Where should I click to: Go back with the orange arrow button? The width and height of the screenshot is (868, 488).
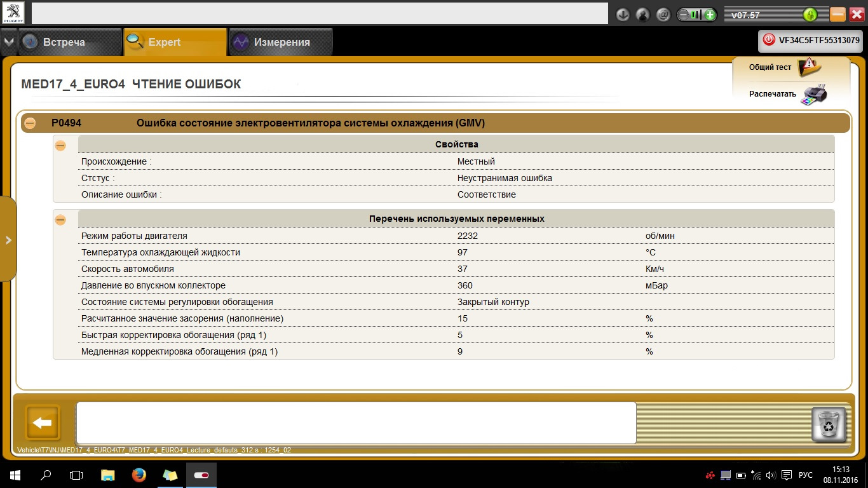coord(42,423)
